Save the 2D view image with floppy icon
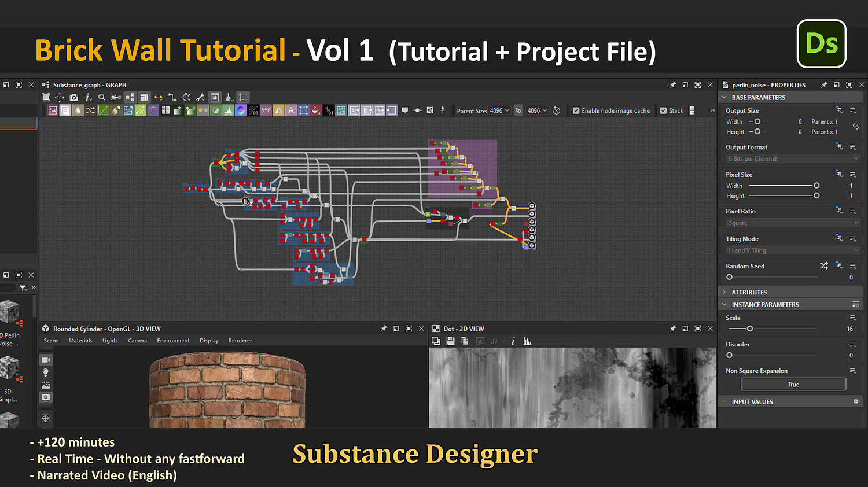868x487 pixels. 450,341
